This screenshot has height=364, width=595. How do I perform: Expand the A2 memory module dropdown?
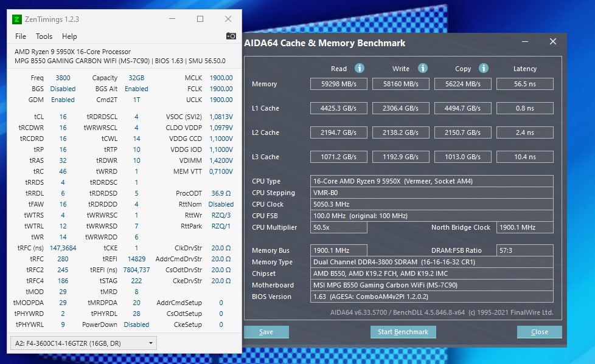[83, 343]
